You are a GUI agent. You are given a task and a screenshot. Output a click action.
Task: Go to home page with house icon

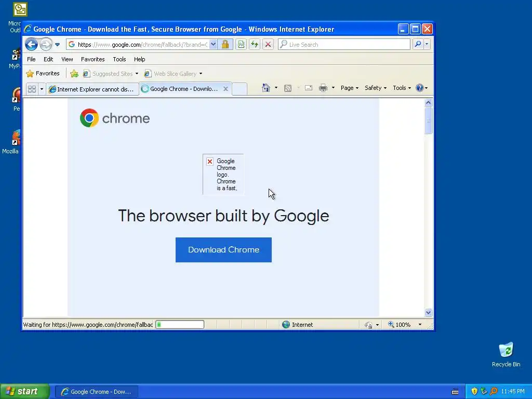(266, 88)
